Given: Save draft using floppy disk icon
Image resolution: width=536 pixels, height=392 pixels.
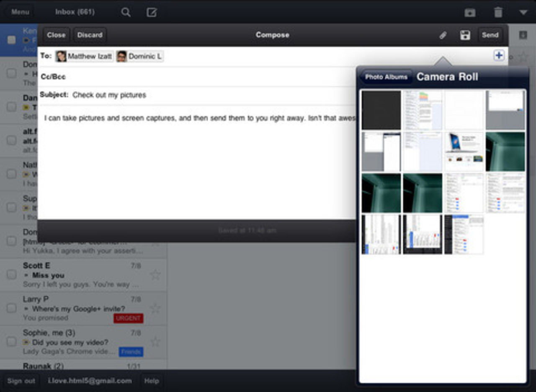Looking at the screenshot, I should pyautogui.click(x=465, y=35).
